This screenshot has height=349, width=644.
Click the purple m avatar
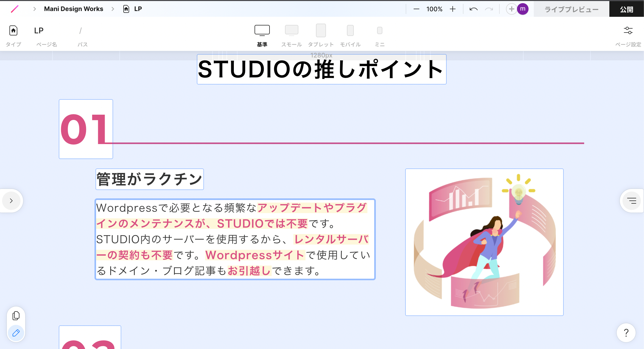click(523, 9)
